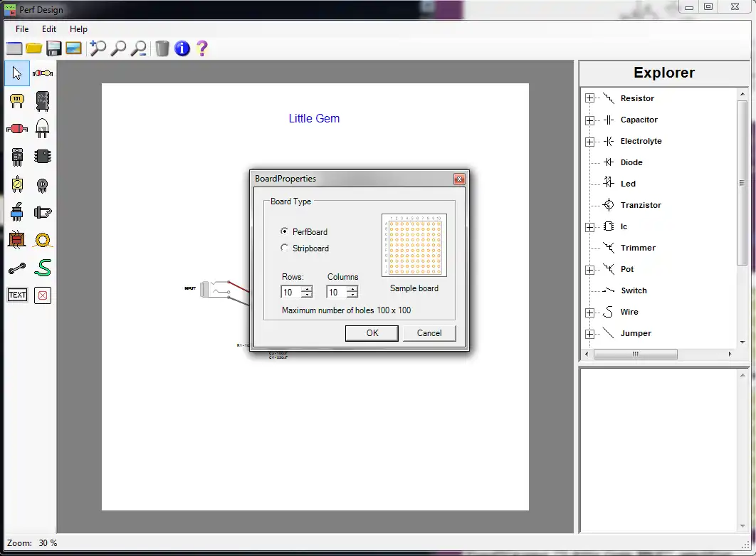This screenshot has height=556, width=756.
Task: Select the potentiometer tool
Action: 43,185
